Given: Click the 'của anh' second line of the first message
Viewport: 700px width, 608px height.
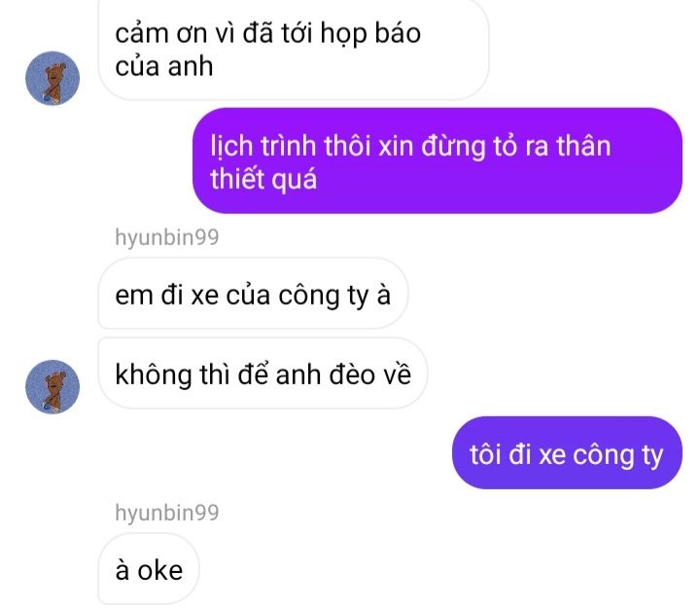Looking at the screenshot, I should (164, 66).
